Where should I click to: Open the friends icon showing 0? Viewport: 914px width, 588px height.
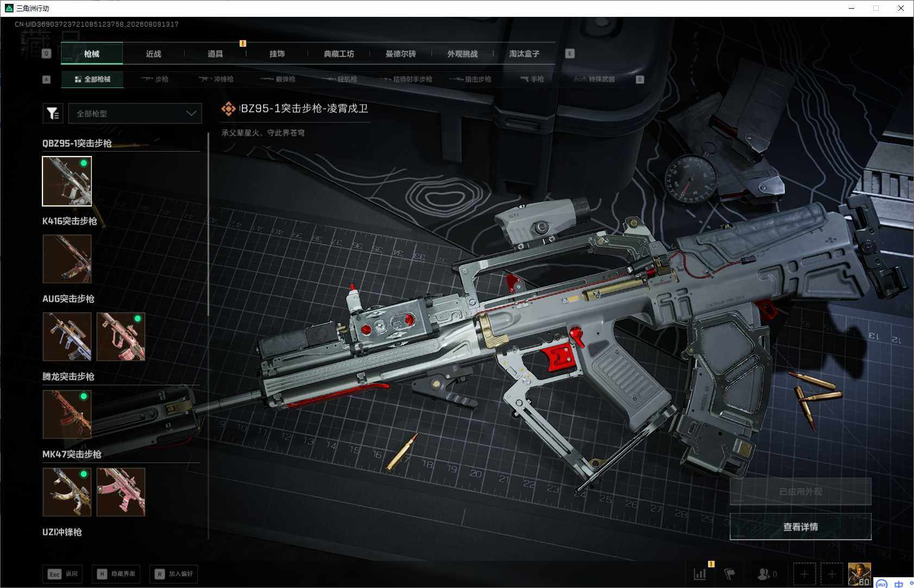(x=767, y=574)
